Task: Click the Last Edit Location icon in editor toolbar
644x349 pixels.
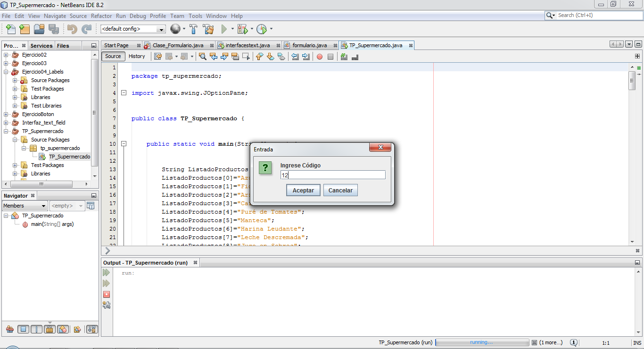Action: pyautogui.click(x=157, y=57)
